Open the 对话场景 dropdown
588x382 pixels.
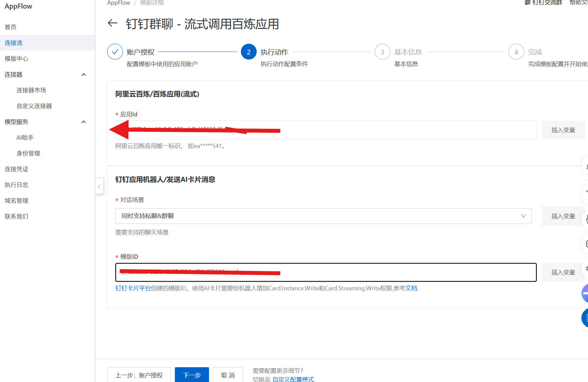(323, 216)
